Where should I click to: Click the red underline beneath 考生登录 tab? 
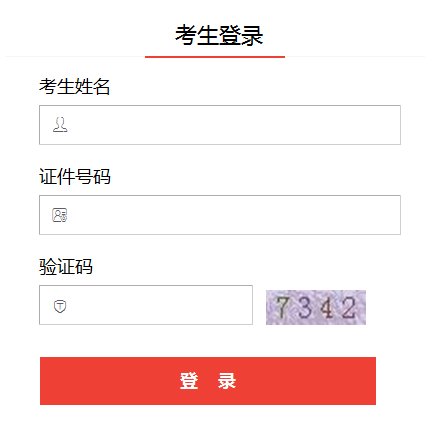click(x=215, y=57)
